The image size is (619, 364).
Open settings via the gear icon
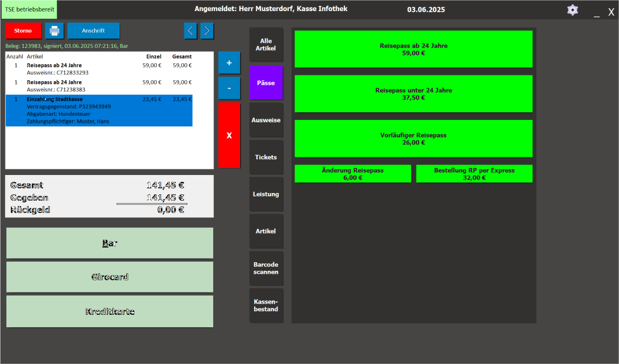pyautogui.click(x=572, y=10)
